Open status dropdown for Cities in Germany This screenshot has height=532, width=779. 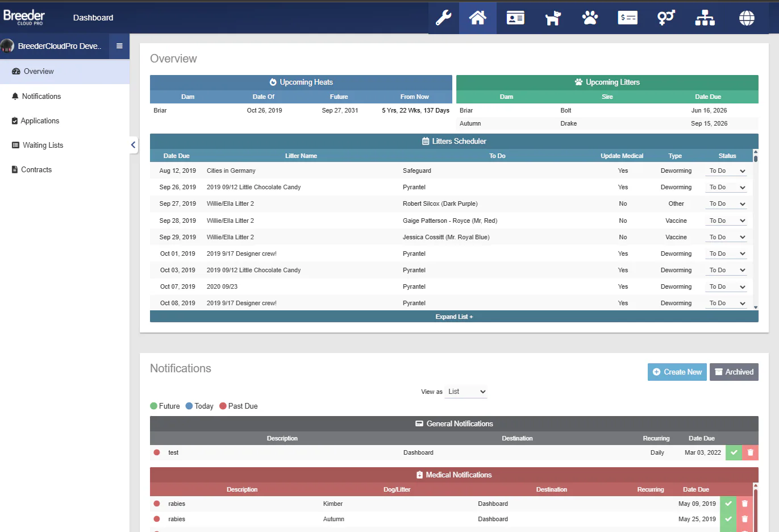(x=727, y=171)
